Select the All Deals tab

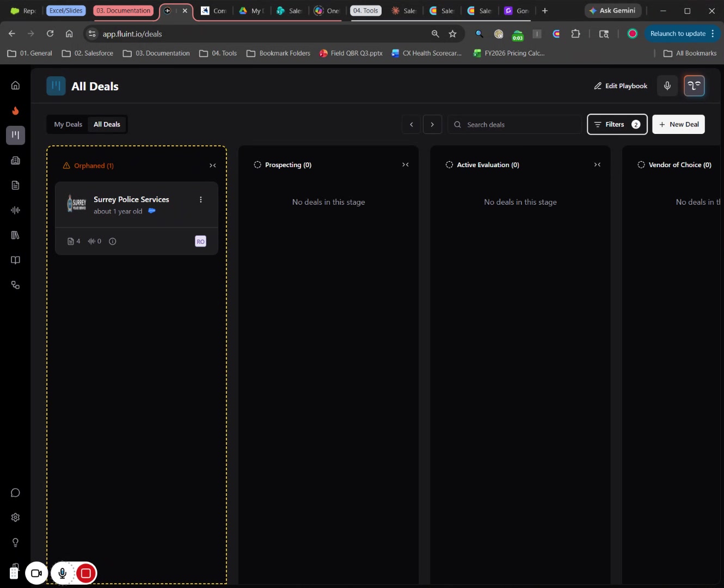(107, 125)
